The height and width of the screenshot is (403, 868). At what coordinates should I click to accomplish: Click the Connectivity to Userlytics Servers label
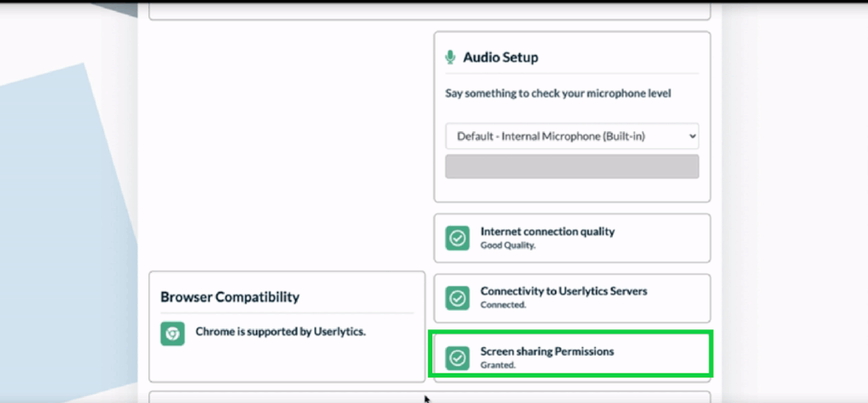tap(563, 290)
